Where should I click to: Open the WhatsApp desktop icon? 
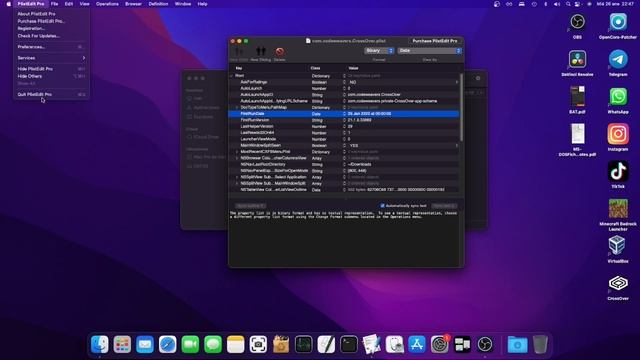coord(618,97)
